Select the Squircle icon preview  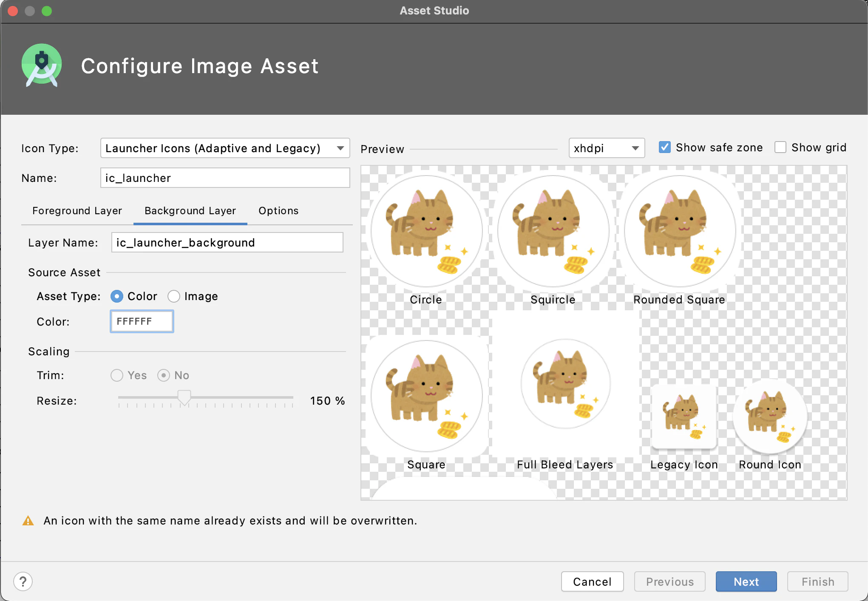553,231
